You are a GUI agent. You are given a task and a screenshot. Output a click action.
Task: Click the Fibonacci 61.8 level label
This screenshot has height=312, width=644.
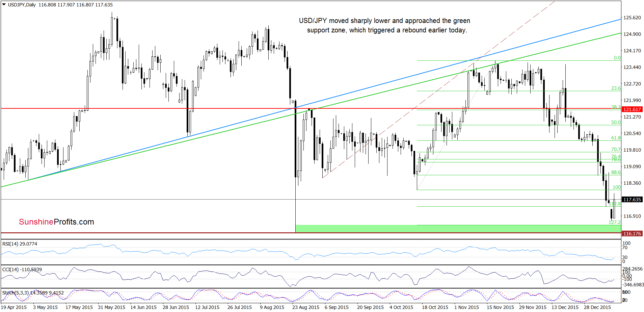[616, 138]
